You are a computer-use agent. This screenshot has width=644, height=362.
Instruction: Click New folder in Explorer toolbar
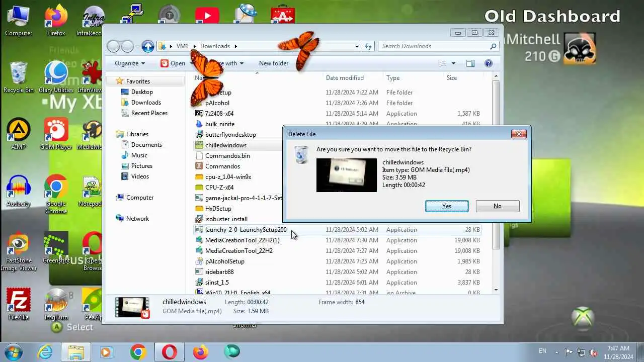pyautogui.click(x=274, y=63)
